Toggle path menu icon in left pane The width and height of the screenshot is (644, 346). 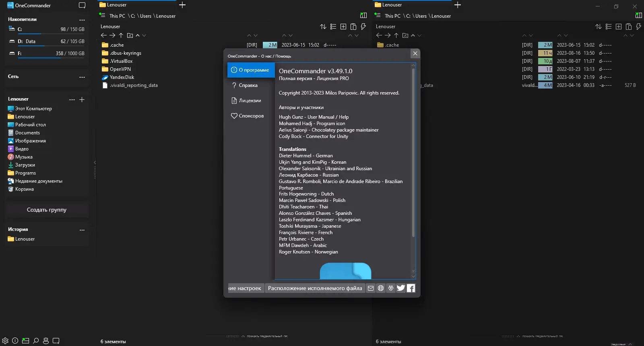[x=102, y=15]
